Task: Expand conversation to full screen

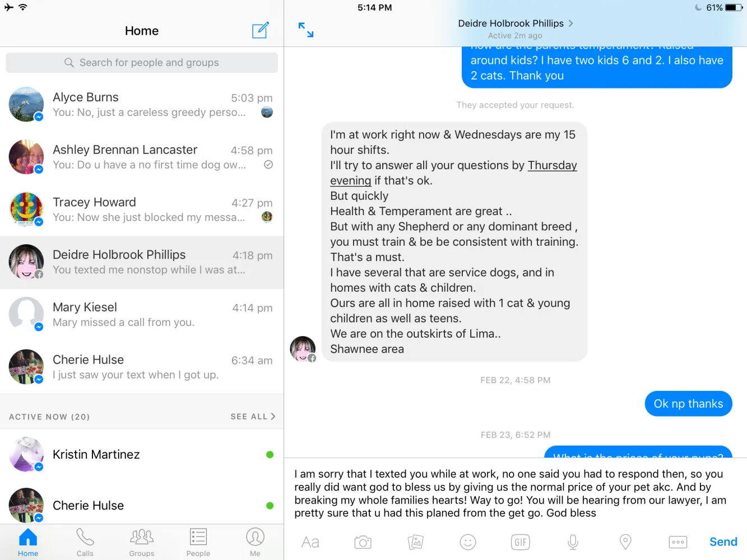Action: (x=306, y=30)
